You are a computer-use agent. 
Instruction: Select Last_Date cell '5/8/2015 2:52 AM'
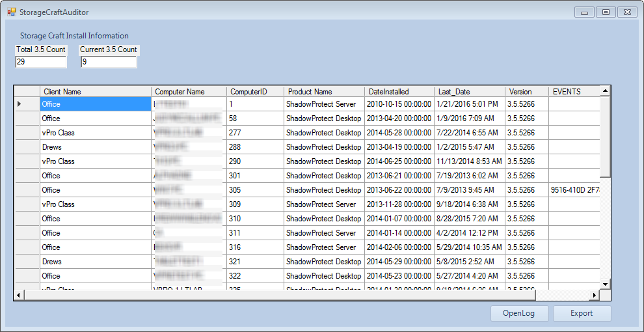(x=470, y=262)
